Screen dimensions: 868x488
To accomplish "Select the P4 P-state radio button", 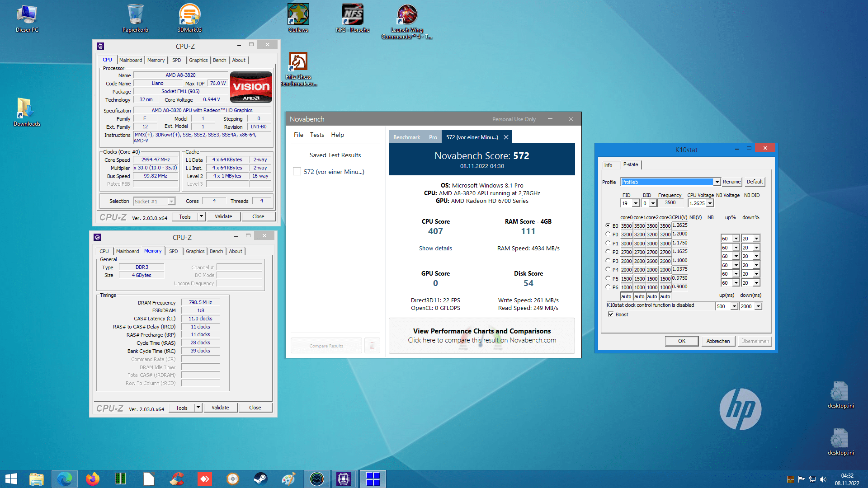I will point(608,269).
